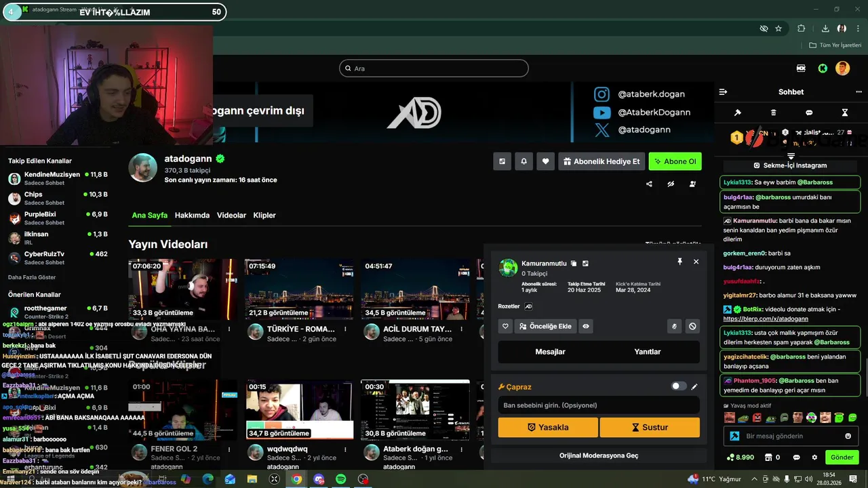Image resolution: width=868 pixels, height=488 pixels.
Task: Open the Videolar tab
Action: (x=231, y=215)
